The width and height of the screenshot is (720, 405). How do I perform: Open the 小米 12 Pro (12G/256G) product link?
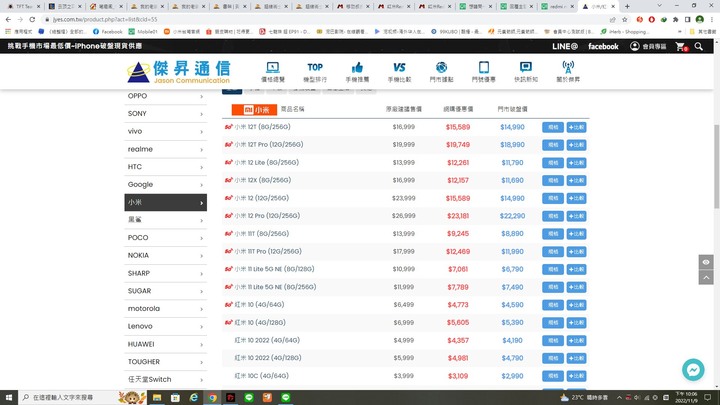[267, 216]
